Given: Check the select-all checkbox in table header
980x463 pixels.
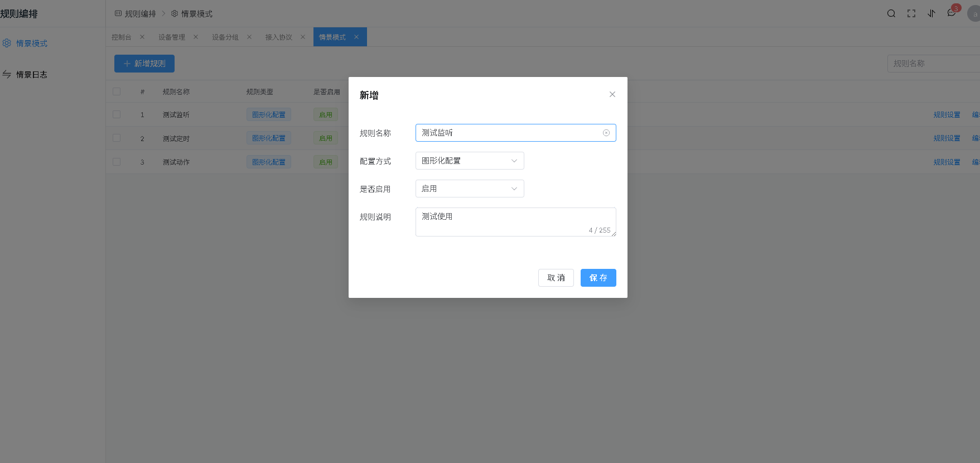Looking at the screenshot, I should click(117, 91).
